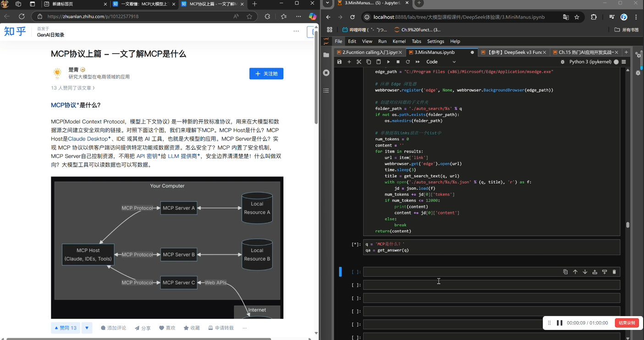Switch to 【参考】DeepSeek v3 notebook tab
The height and width of the screenshot is (340, 644).
point(513,52)
